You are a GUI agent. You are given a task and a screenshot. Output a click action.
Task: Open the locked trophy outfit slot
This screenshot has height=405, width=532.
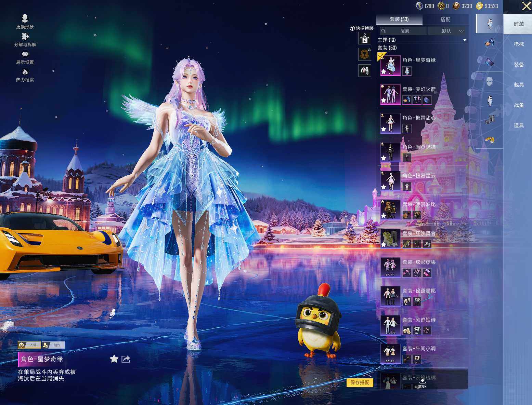(365, 54)
